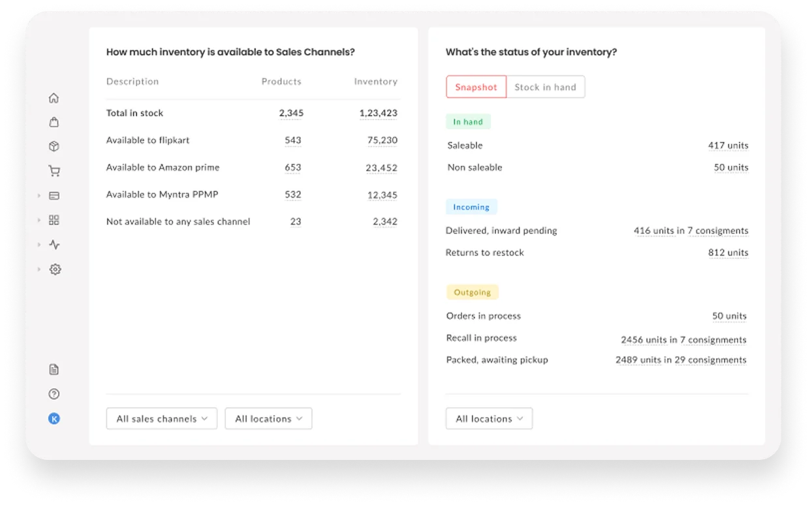
Task: Click the Description column header
Action: [133, 82]
